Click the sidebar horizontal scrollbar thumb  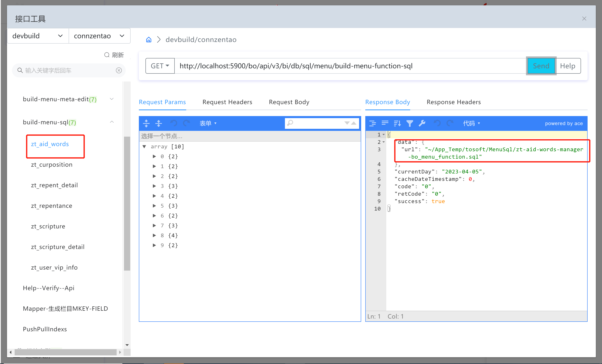point(66,352)
